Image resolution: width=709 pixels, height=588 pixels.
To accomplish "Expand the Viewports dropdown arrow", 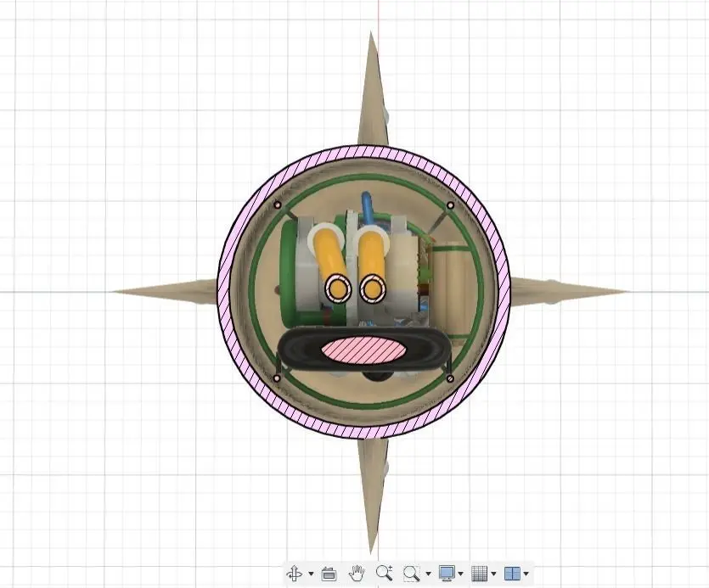I will [526, 574].
